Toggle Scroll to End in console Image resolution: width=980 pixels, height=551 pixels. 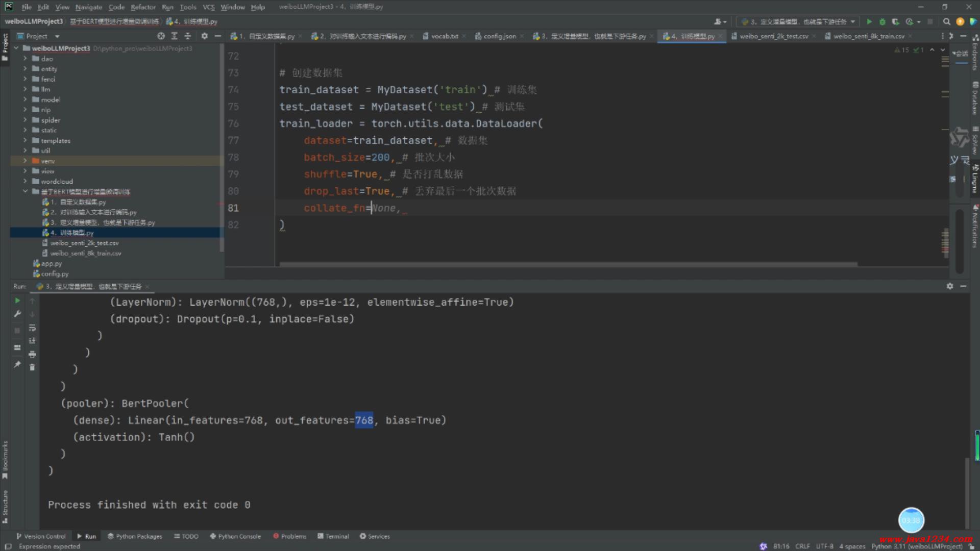pyautogui.click(x=32, y=341)
